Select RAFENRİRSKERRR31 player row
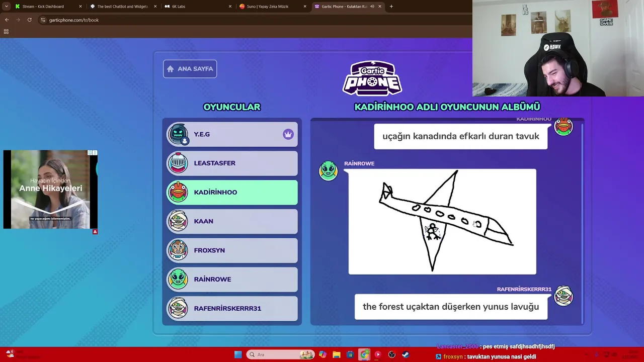This screenshot has width=644, height=362. [232, 308]
